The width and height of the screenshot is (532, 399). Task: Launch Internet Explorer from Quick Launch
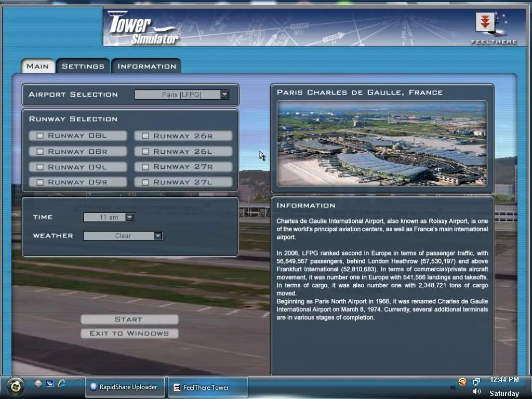click(x=62, y=383)
